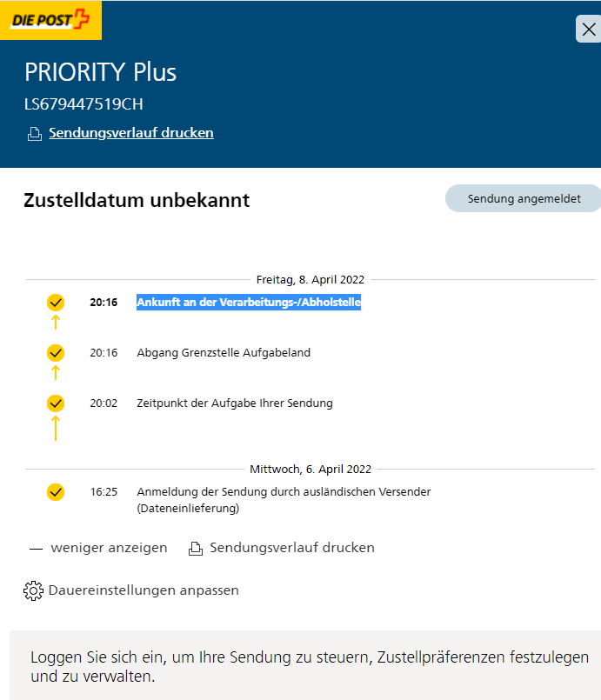The width and height of the screenshot is (601, 700).
Task: Click checkmark icon for Abgang Grenzstelle Aufgabeland
Action: (56, 353)
